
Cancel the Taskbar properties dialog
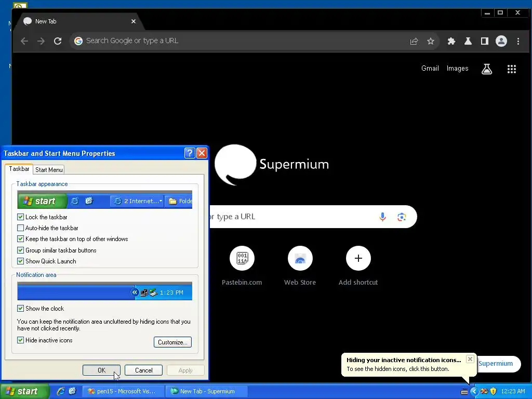(143, 370)
